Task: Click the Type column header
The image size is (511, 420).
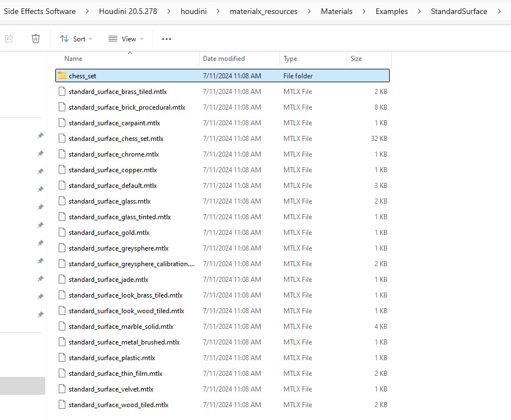Action: (290, 59)
